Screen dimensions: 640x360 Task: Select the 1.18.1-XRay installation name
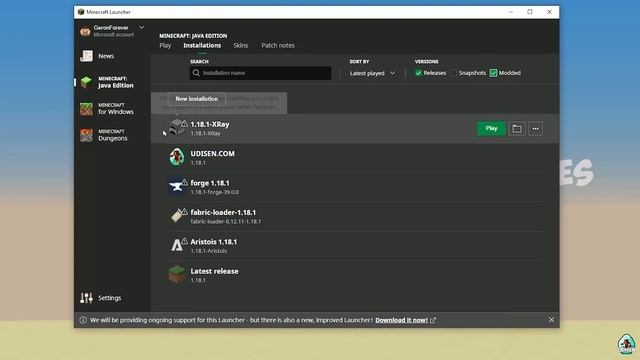210,124
